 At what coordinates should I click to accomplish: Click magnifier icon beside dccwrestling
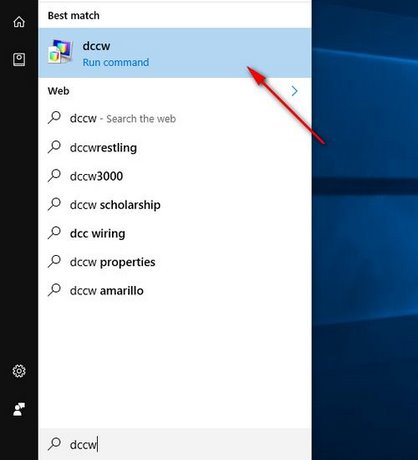pyautogui.click(x=54, y=147)
